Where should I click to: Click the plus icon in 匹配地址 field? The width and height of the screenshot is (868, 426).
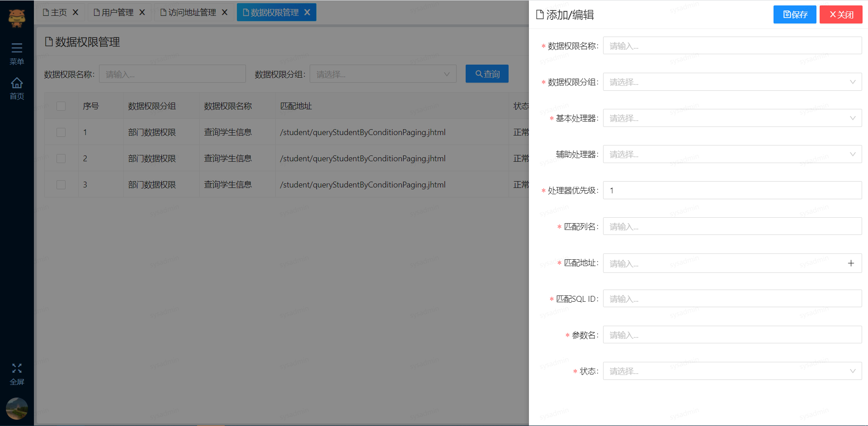(x=851, y=263)
